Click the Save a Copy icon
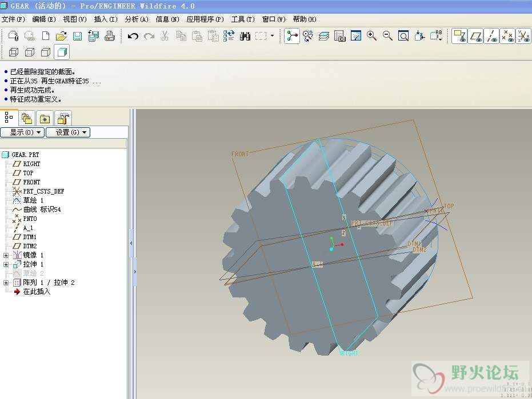This screenshot has width=532, height=399. tap(93, 35)
